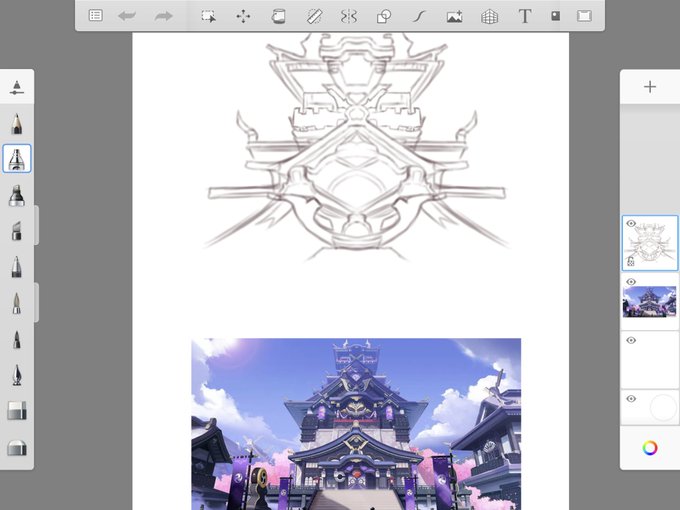This screenshot has height=510, width=680.
Task: Activate the Predictive stroke curve tool
Action: [419, 16]
